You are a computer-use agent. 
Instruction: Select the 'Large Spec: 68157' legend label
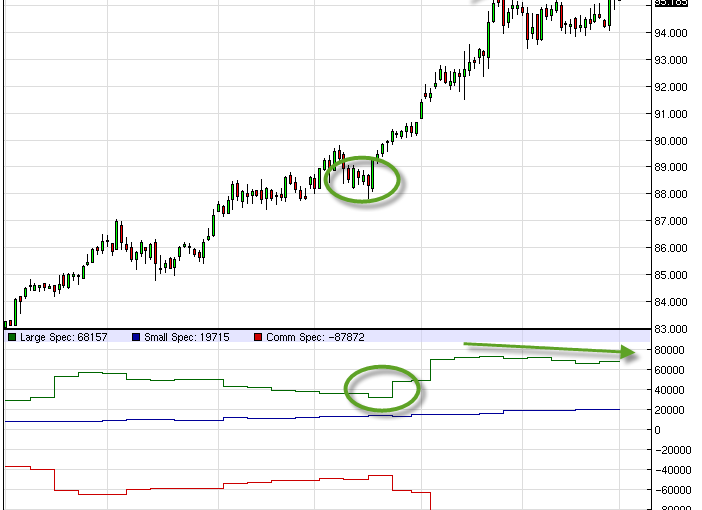point(64,337)
